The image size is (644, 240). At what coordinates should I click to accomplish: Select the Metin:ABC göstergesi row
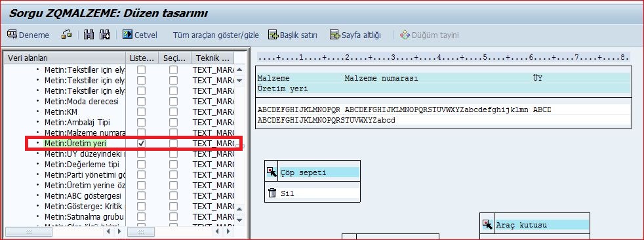(x=83, y=195)
